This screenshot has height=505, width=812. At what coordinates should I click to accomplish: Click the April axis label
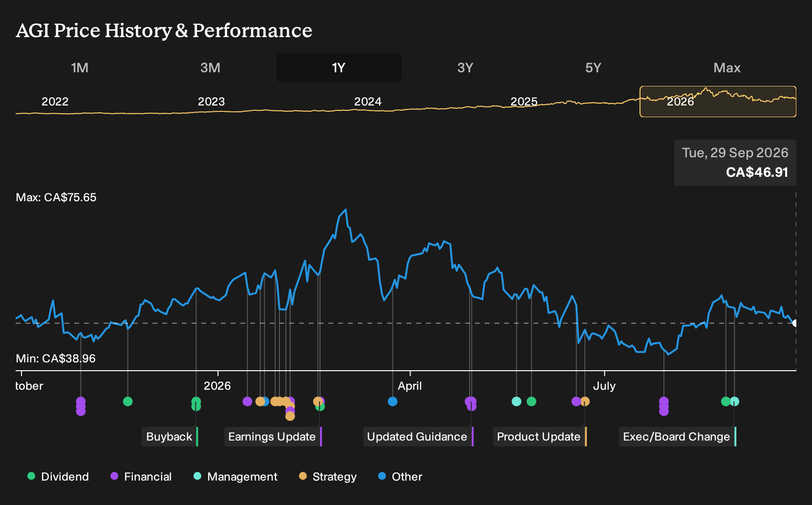pos(409,386)
